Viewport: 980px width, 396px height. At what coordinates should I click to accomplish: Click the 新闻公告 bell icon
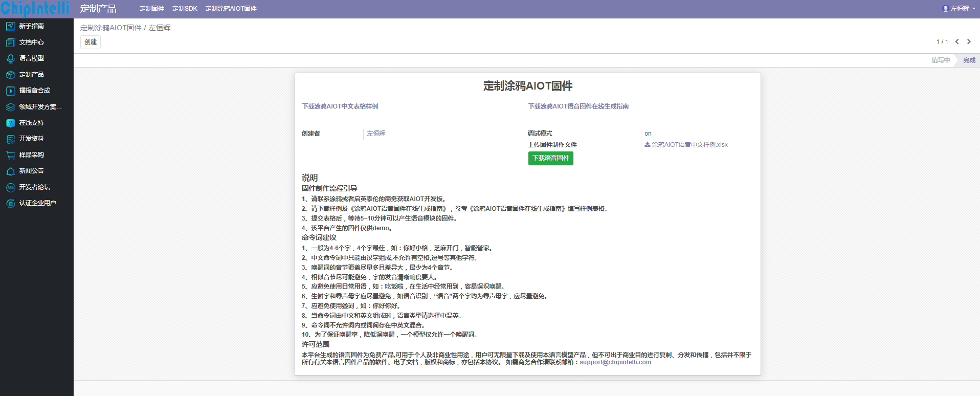tap(10, 171)
